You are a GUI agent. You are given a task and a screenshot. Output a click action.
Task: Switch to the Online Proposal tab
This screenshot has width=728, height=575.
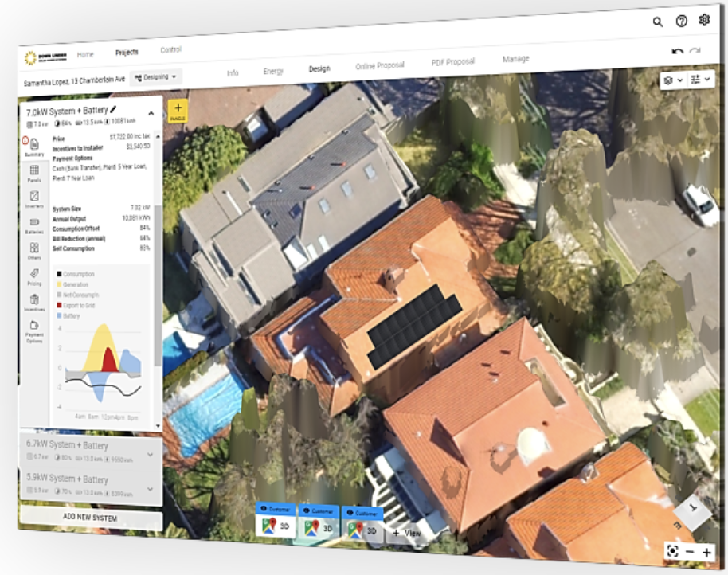coord(379,65)
